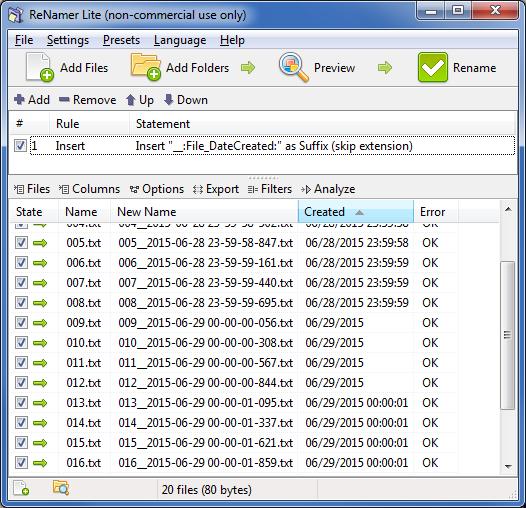This screenshot has height=508, width=526.
Task: Click created date 06/28/2015 23:59:58 for 005.txt
Action: (x=357, y=243)
